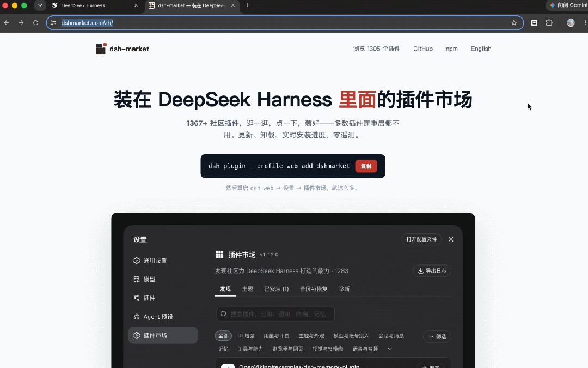Open the 备份与恢复 tab

(314, 289)
